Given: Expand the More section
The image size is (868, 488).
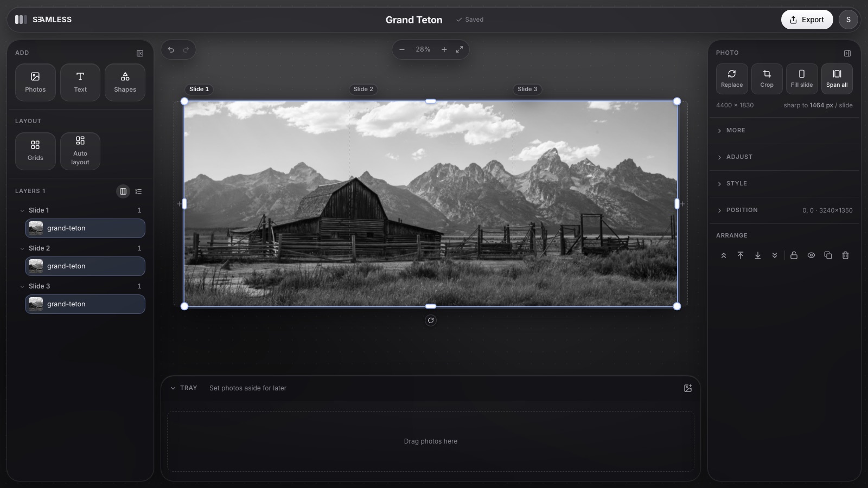Looking at the screenshot, I should click(x=784, y=131).
